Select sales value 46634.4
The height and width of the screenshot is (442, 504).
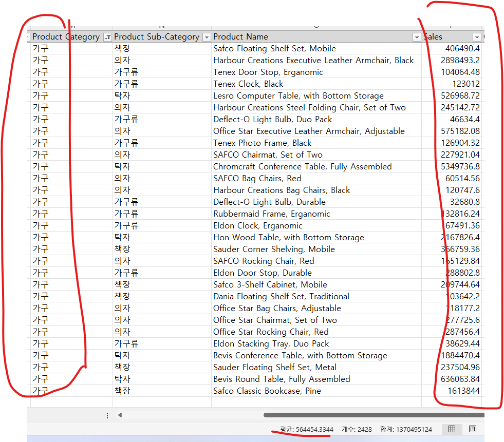coord(452,120)
